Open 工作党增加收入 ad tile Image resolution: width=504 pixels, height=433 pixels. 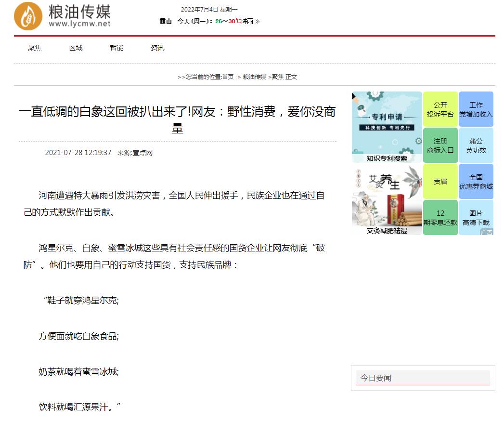coord(476,109)
